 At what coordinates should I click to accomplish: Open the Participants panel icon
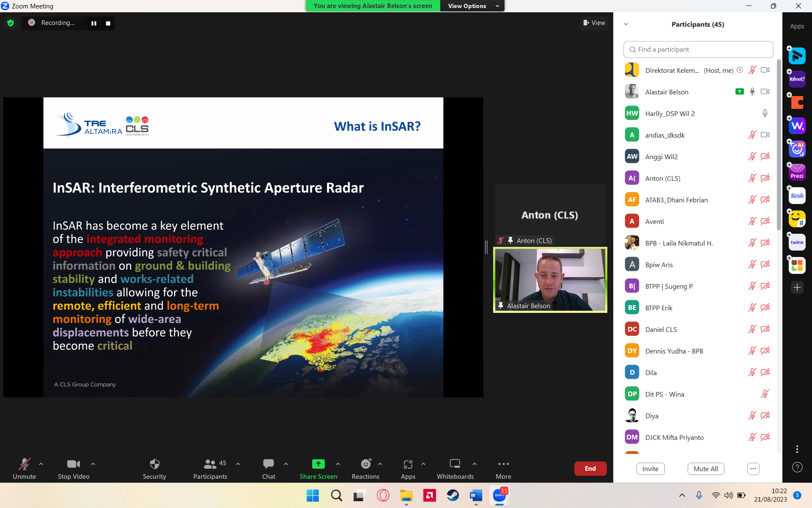click(x=210, y=464)
